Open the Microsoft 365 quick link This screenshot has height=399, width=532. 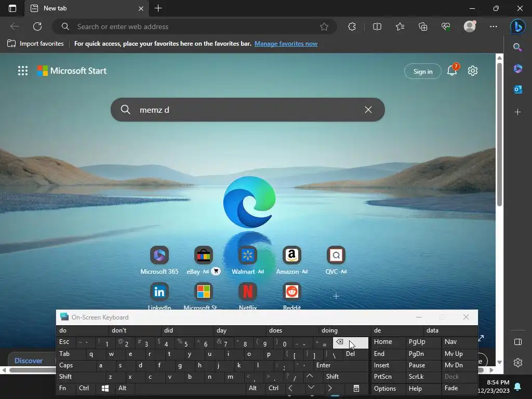(159, 260)
